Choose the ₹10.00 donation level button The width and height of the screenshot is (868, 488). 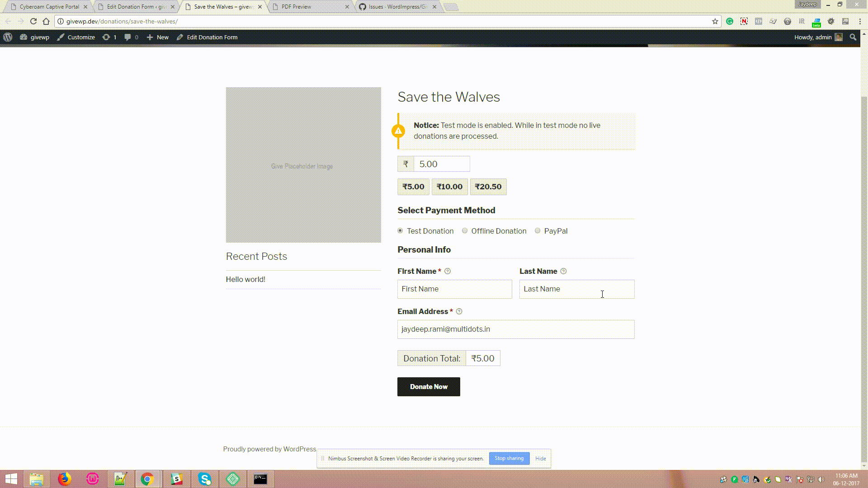pos(449,187)
